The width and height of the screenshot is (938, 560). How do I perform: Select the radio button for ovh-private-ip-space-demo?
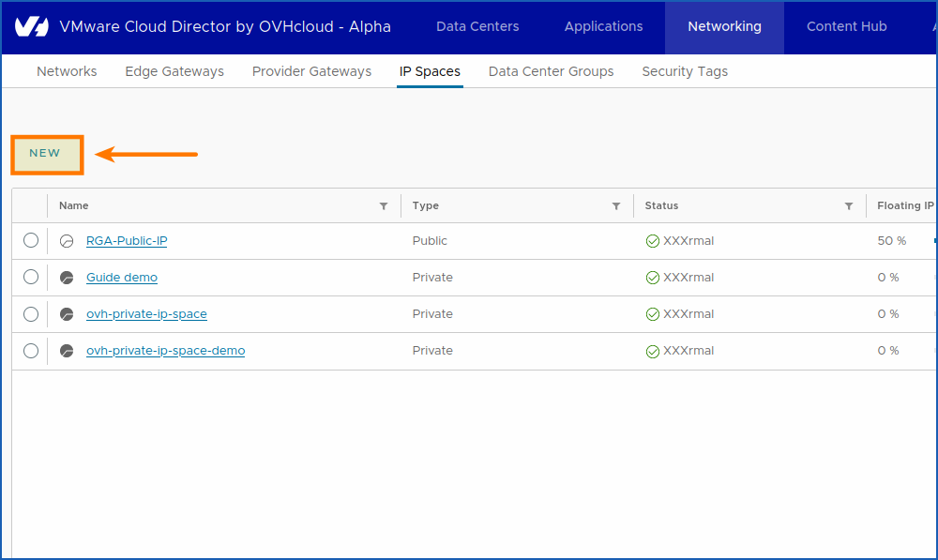click(30, 350)
